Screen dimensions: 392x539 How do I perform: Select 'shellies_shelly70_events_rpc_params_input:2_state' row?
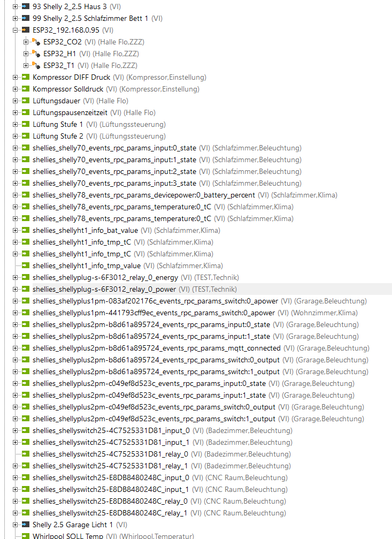(x=167, y=171)
